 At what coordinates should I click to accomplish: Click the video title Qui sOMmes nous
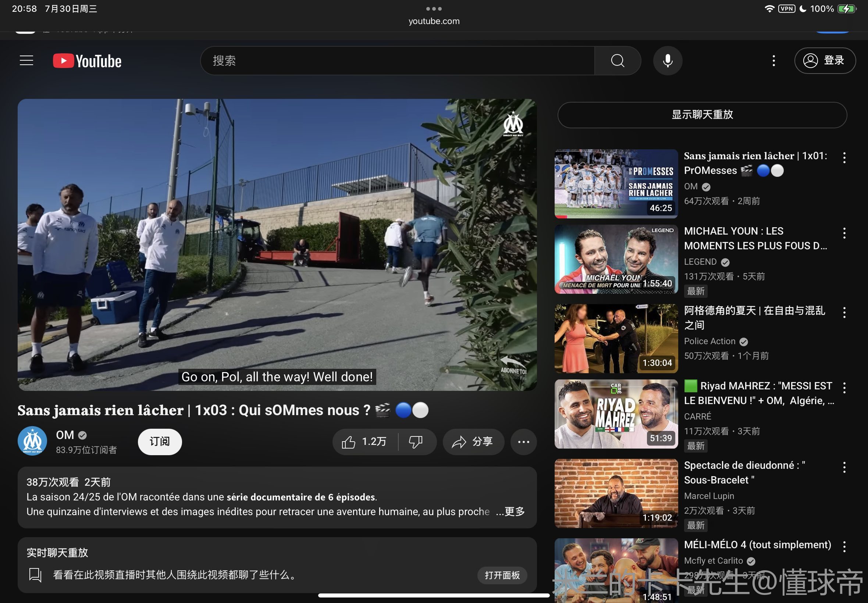[x=223, y=410]
